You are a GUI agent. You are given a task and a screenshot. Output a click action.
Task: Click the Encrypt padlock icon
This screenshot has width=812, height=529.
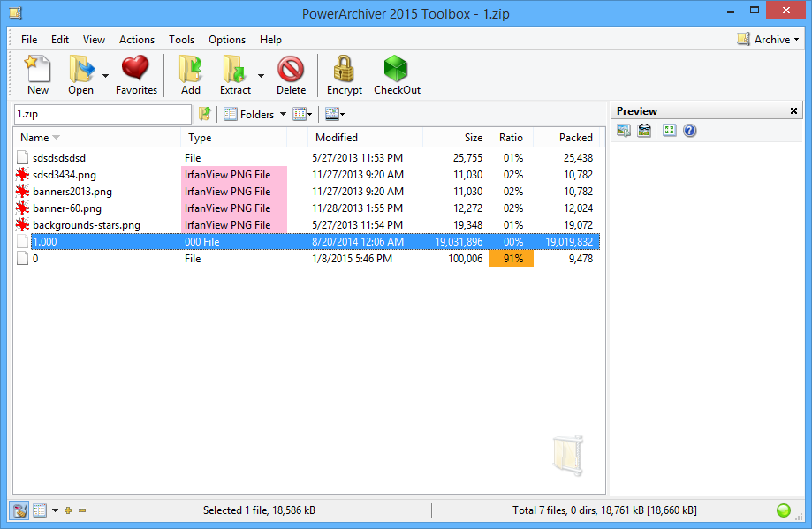[344, 69]
